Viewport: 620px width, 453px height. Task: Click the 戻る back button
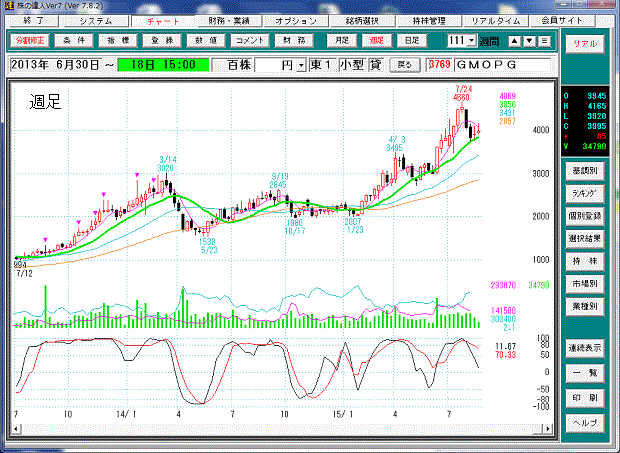coord(405,65)
